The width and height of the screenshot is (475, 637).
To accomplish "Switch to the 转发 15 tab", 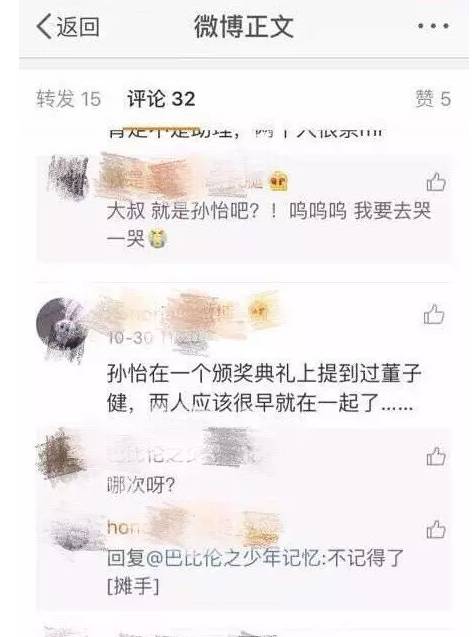I will (68, 99).
